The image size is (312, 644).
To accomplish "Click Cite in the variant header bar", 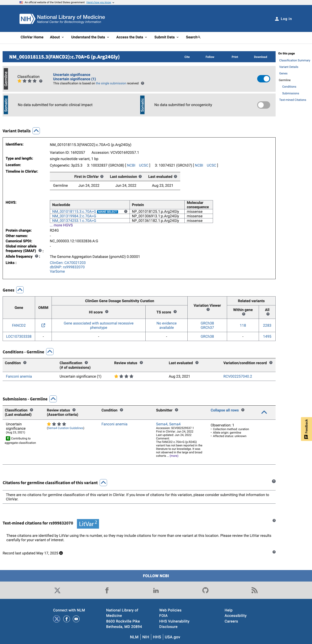I will pyautogui.click(x=187, y=57).
